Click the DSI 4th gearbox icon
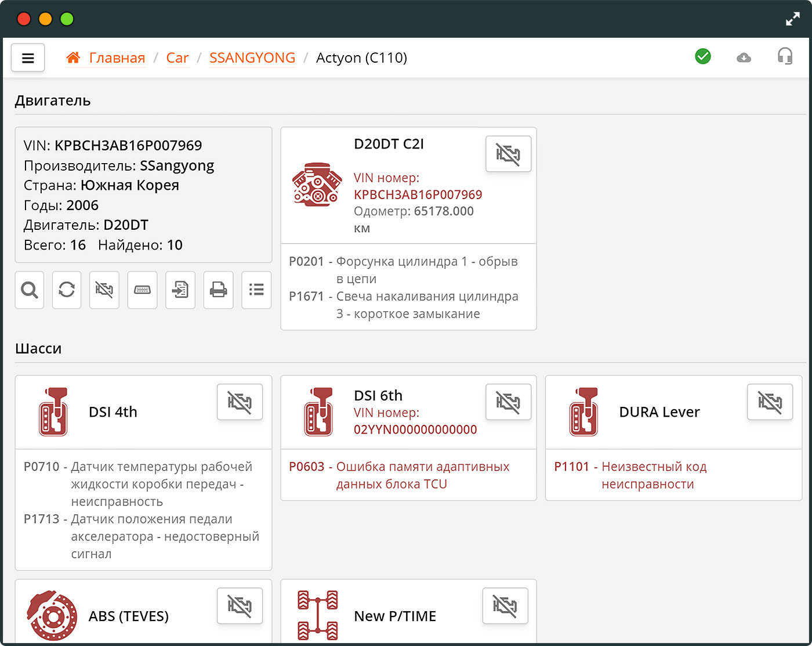This screenshot has height=646, width=812. point(53,412)
